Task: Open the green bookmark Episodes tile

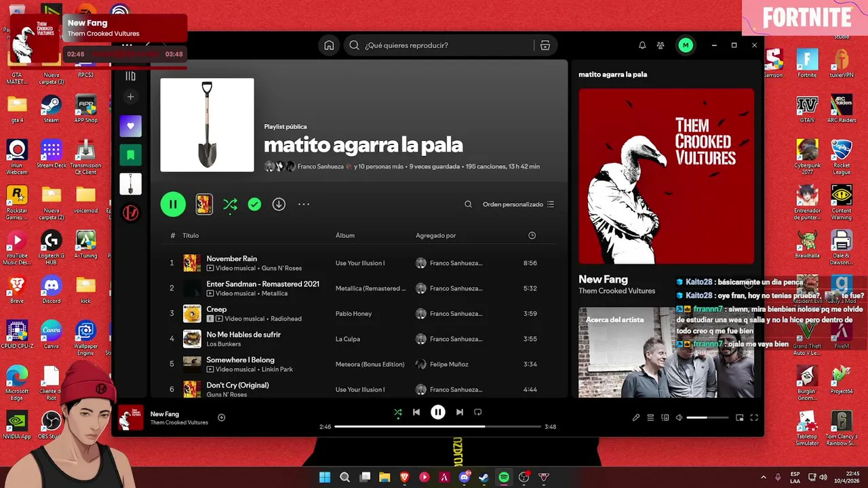Action: tap(131, 155)
